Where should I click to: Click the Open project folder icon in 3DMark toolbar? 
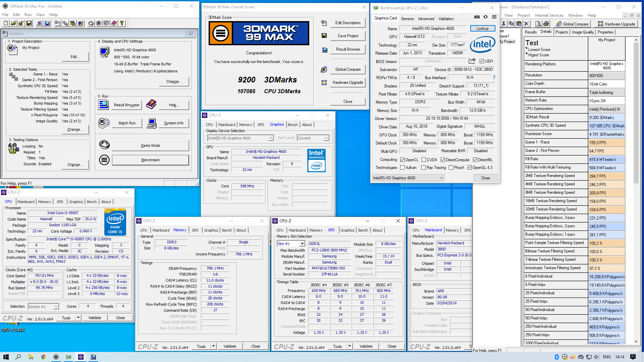pyautogui.click(x=13, y=23)
